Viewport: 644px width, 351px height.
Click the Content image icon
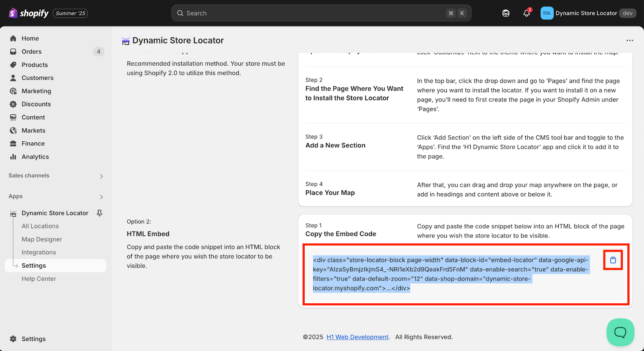13,117
